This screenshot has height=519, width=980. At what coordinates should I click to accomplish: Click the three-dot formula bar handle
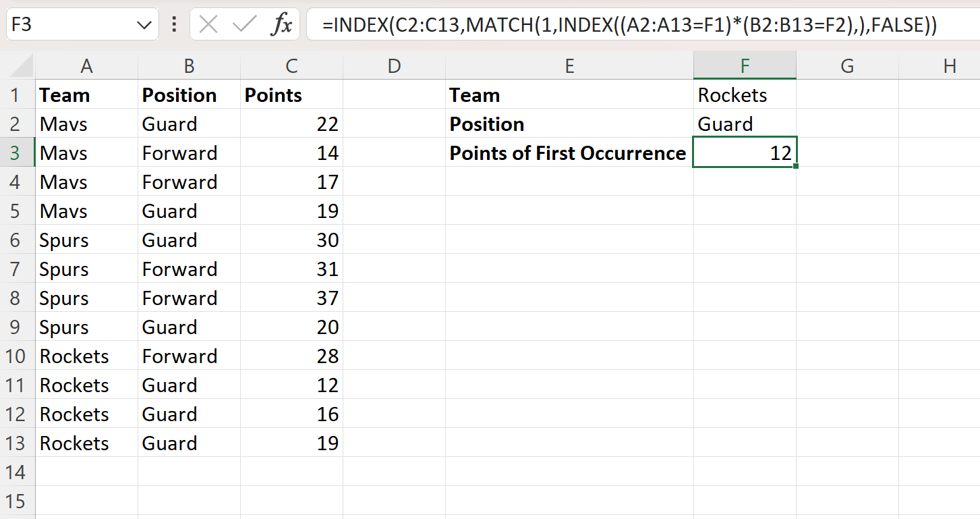(x=175, y=25)
